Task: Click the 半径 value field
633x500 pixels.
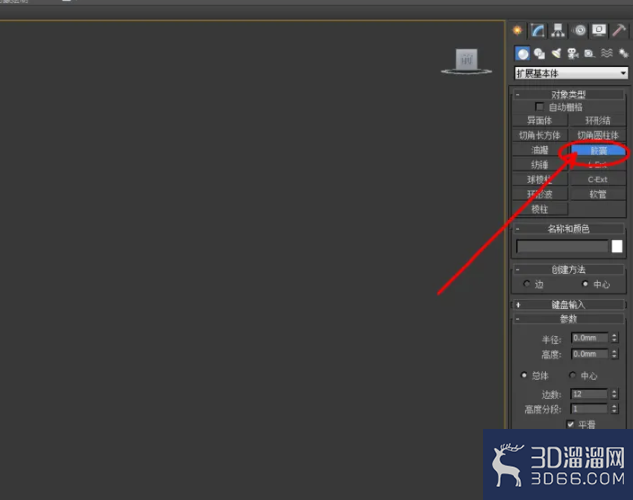Action: click(589, 337)
